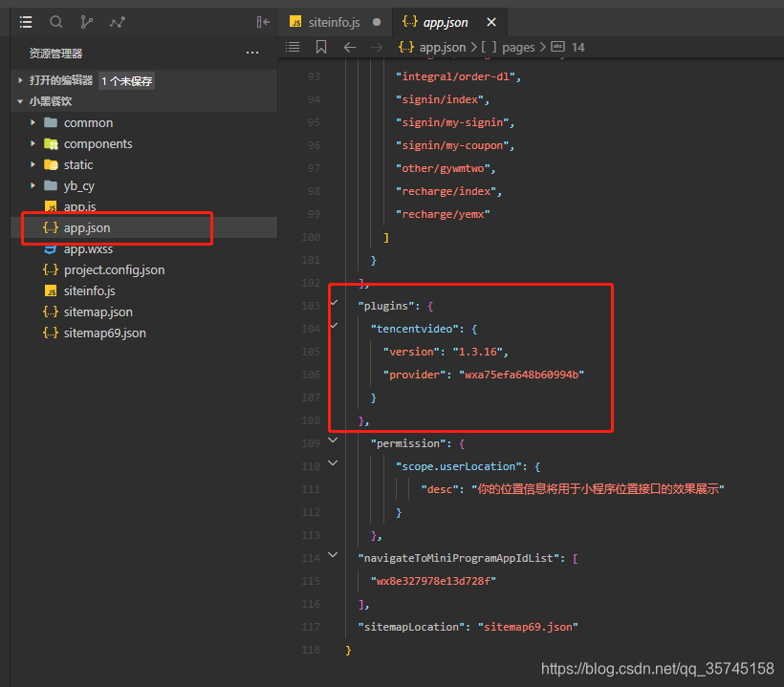The height and width of the screenshot is (687, 784).
Task: Fold the navigateToMiniProgramAppIdList array
Action: 333,554
